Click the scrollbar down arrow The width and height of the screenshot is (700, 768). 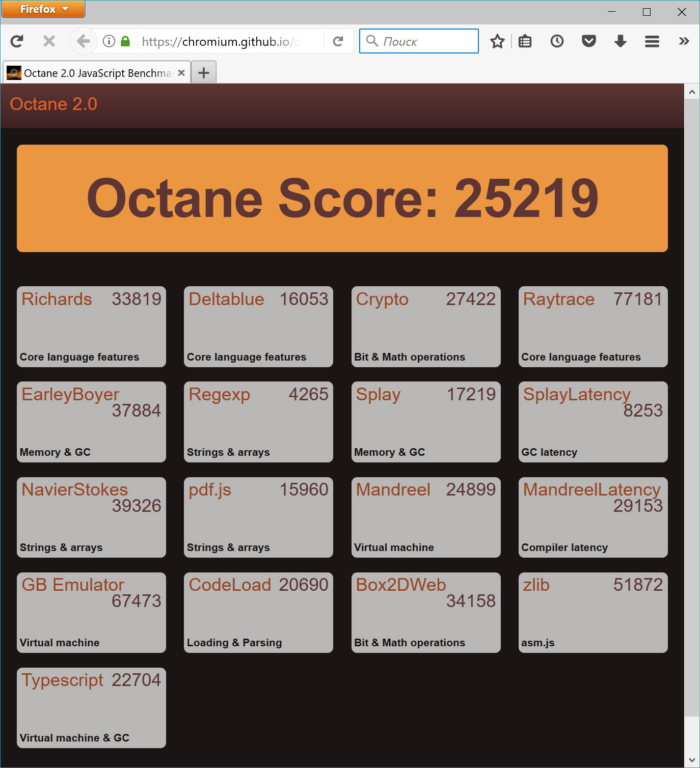691,760
